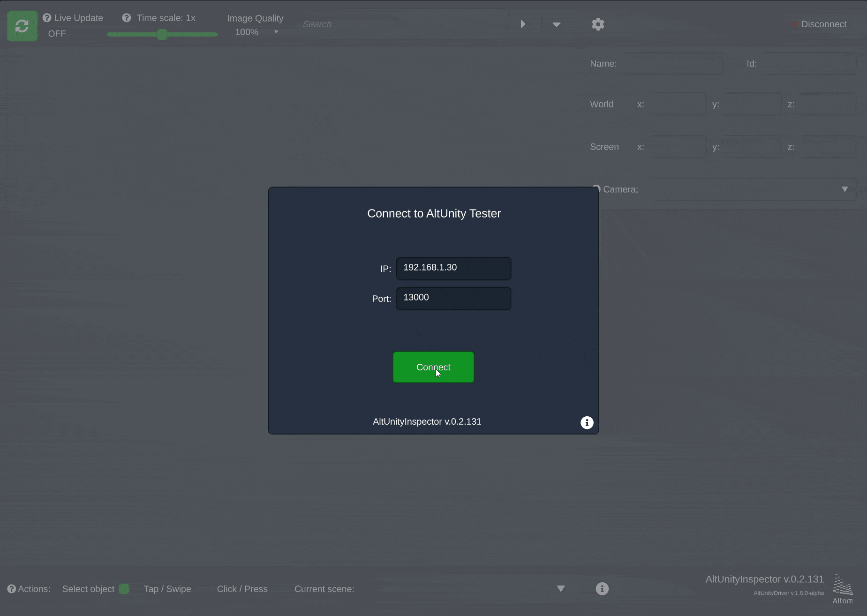Click the green Connect button

point(433,367)
